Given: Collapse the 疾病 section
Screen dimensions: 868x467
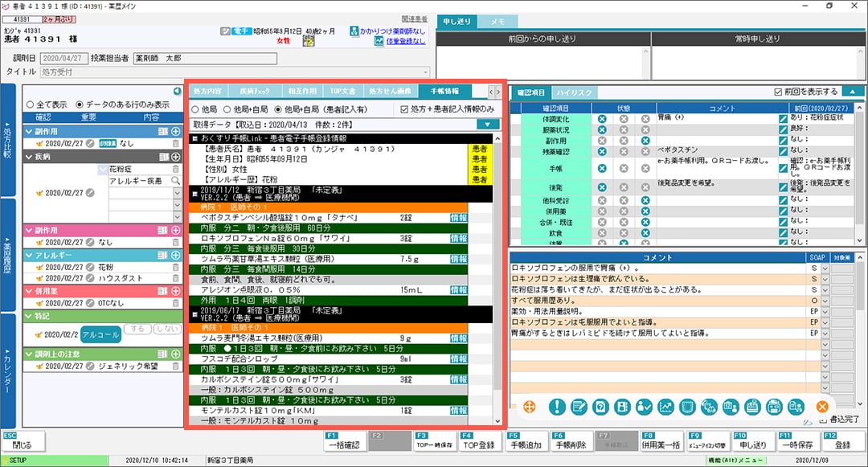Looking at the screenshot, I should coord(30,157).
